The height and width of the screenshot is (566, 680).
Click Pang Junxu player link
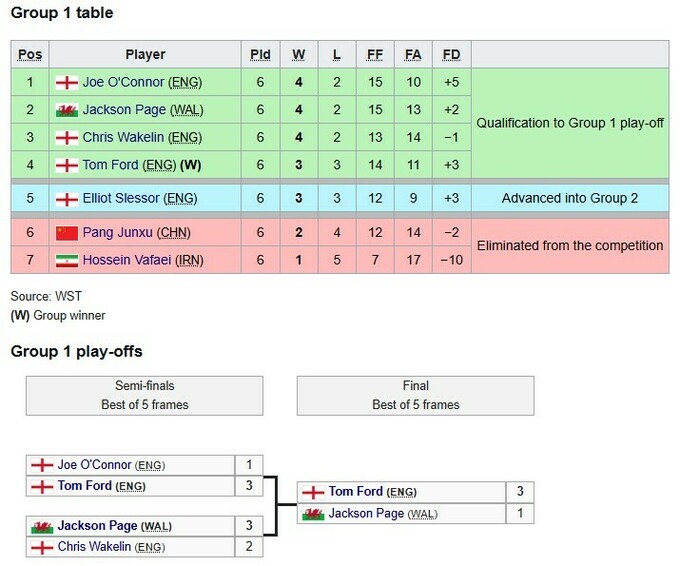pos(119,232)
